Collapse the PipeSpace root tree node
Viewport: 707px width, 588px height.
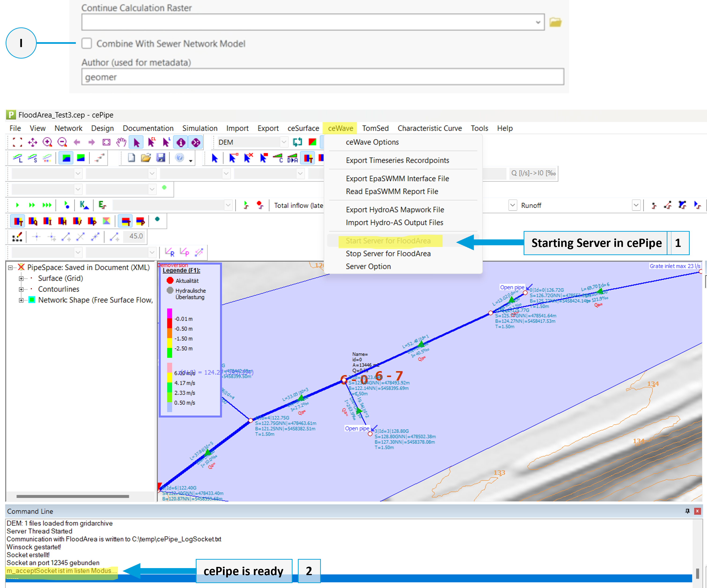tap(11, 267)
